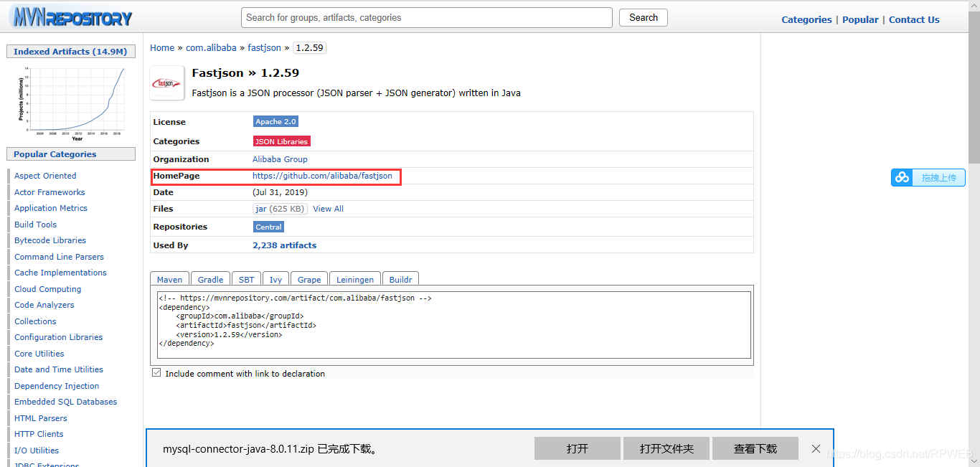Open the Indexed Artifacts growth chart
Image resolution: width=980 pixels, height=467 pixels.
point(71,103)
